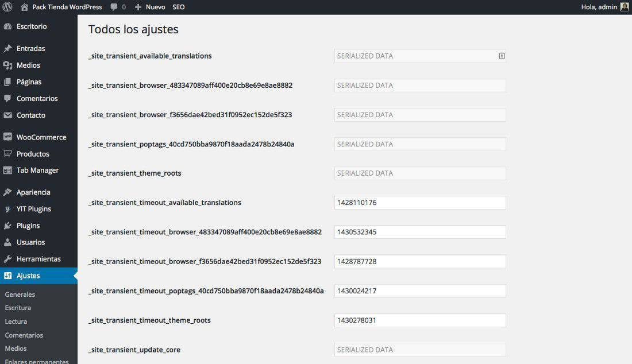The width and height of the screenshot is (632, 364).
Task: Open the Lectura settings submenu link
Action: [x=16, y=322]
